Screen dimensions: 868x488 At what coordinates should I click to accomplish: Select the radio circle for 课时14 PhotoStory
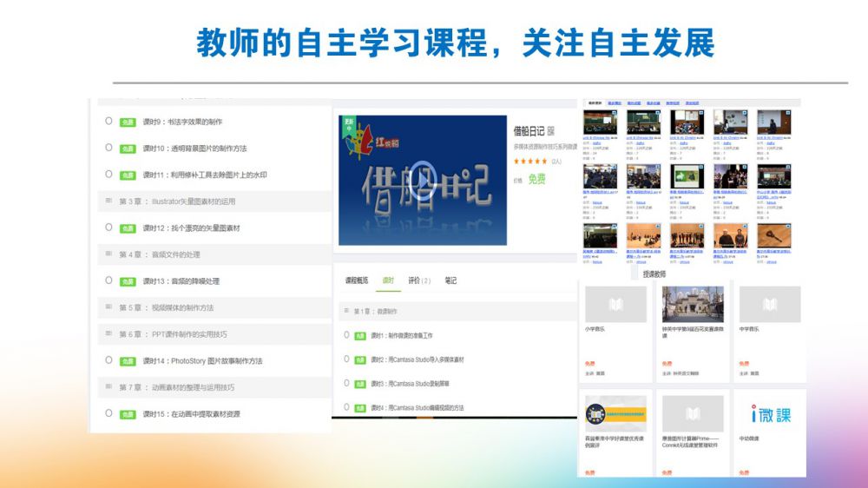click(108, 360)
